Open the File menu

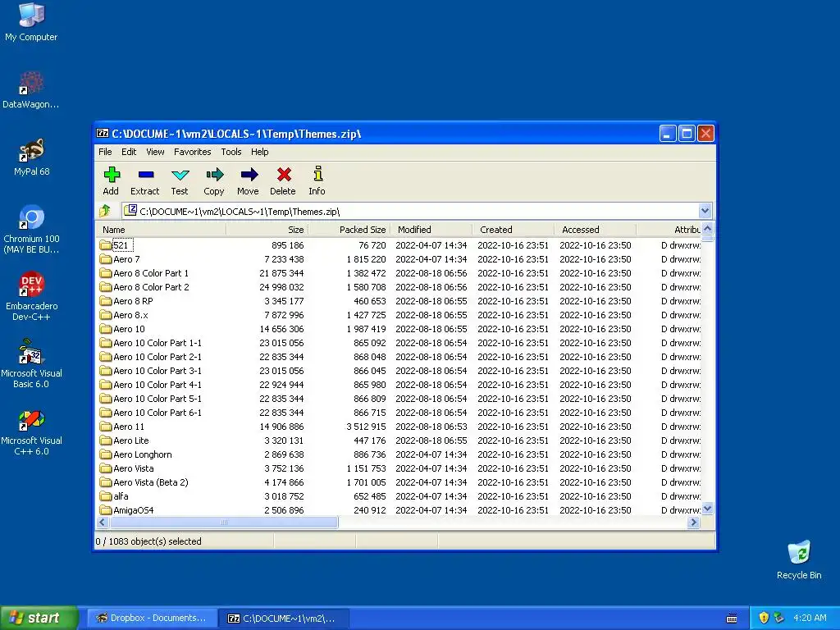pos(105,152)
